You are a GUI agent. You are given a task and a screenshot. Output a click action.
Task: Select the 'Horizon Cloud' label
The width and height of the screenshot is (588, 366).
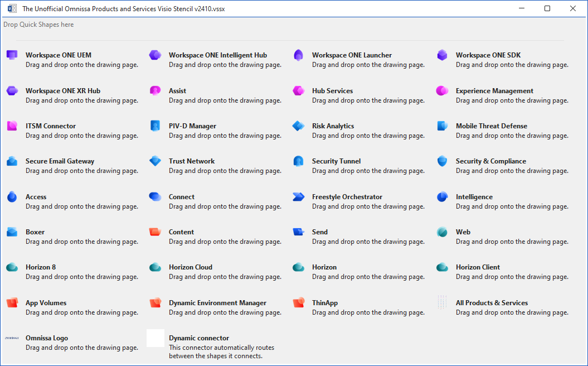191,267
